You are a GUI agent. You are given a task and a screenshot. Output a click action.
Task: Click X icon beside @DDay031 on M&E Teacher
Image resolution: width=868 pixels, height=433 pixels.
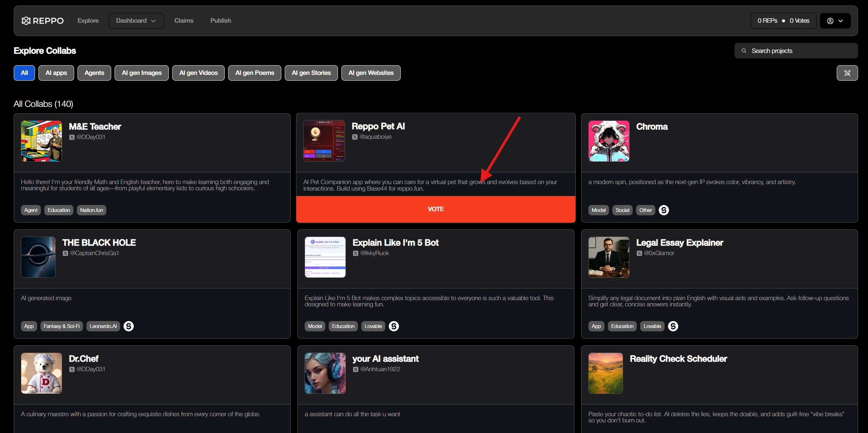pos(72,137)
